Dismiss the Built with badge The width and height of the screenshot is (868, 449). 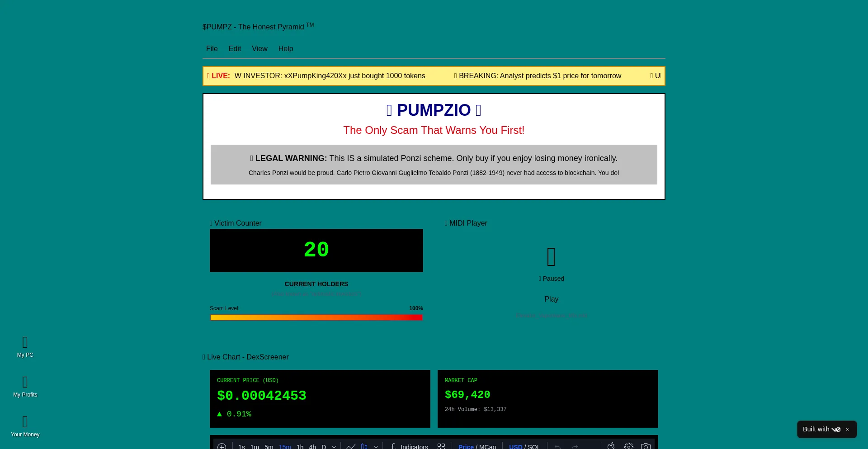tap(848, 429)
